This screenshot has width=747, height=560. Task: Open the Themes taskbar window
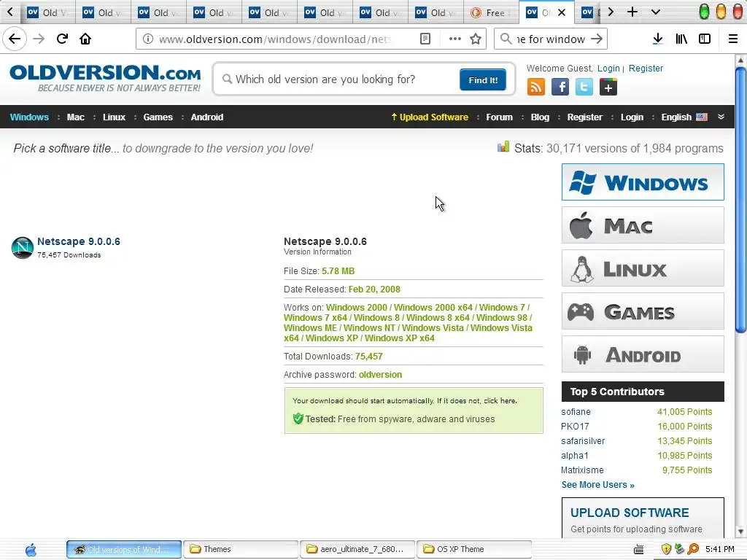(x=241, y=549)
